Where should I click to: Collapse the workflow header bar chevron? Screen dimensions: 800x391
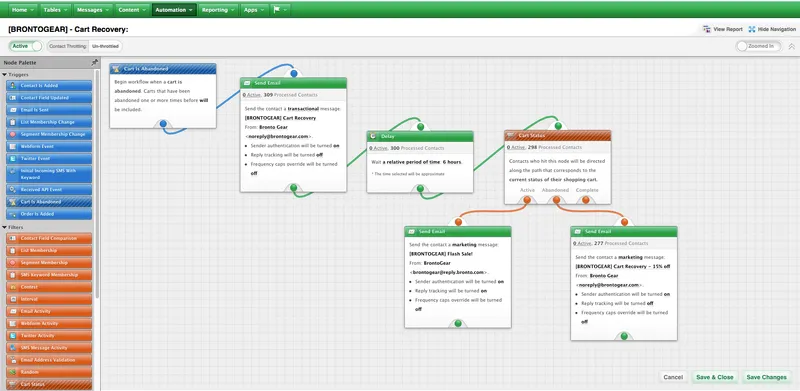point(791,46)
